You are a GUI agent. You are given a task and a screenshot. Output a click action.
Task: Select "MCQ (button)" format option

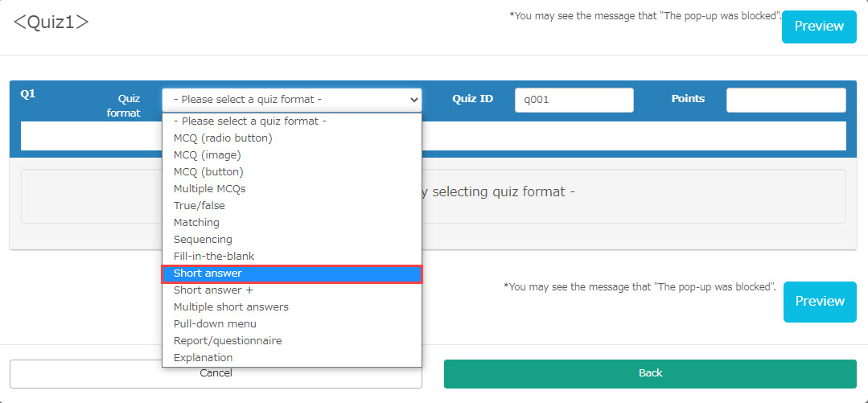(208, 172)
